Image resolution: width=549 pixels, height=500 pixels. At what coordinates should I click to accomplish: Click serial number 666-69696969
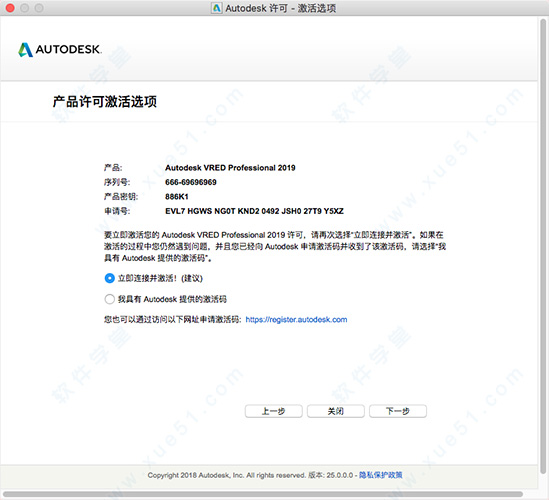pyautogui.click(x=191, y=182)
